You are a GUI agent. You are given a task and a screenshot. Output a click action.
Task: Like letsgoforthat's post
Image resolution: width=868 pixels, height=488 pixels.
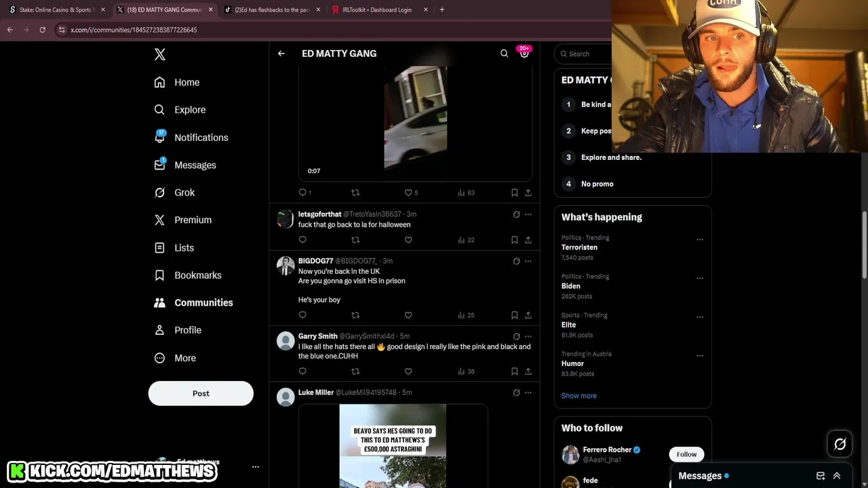[408, 240]
